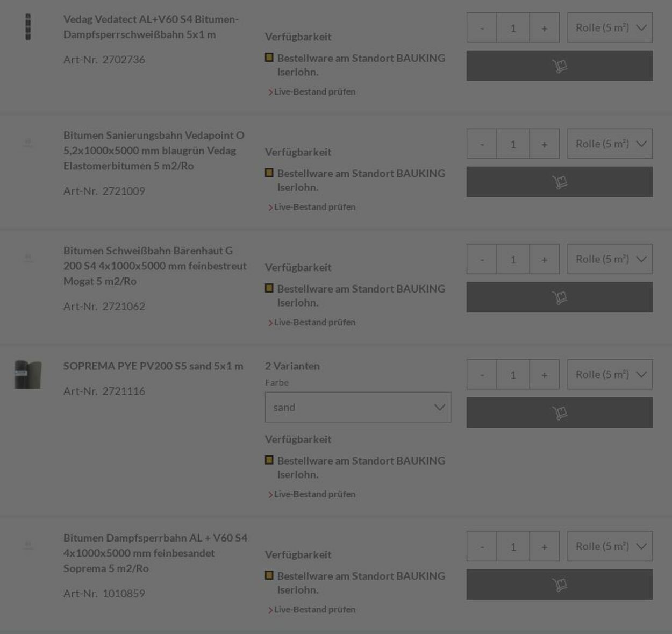Decrease quantity for Vedag Vedatect 2702736
This screenshot has height=634, width=672.
pyautogui.click(x=482, y=28)
